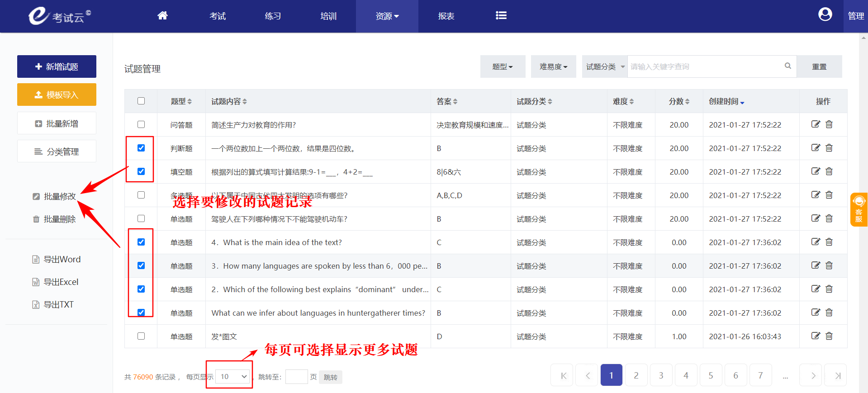The height and width of the screenshot is (393, 868).
Task: Uncheck the 判断题 row checkbox
Action: click(x=141, y=148)
